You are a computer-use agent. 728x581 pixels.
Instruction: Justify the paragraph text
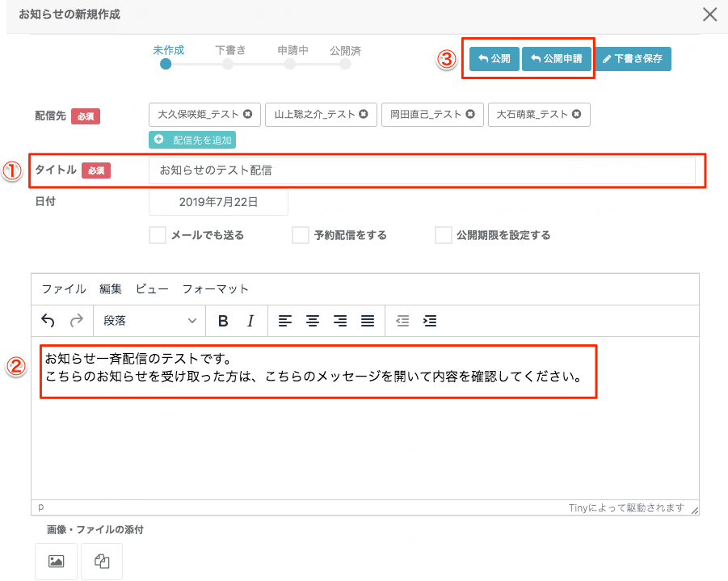tap(367, 321)
